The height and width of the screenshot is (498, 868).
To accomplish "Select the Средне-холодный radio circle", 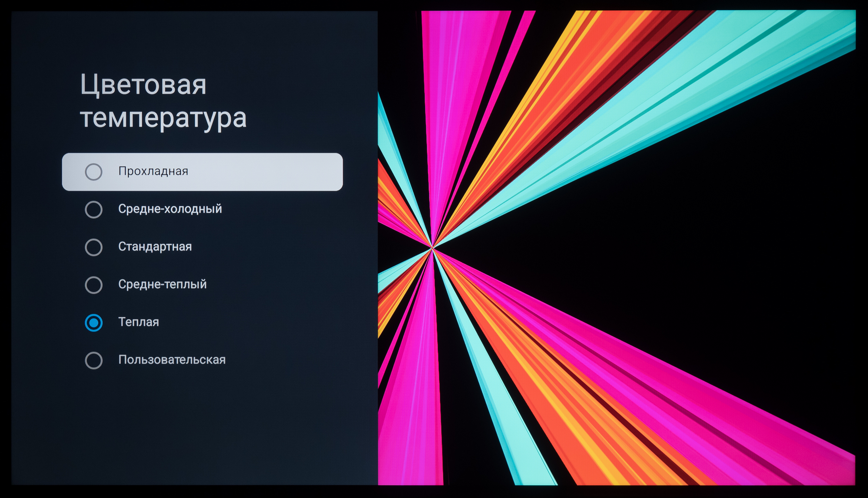I will tap(93, 210).
